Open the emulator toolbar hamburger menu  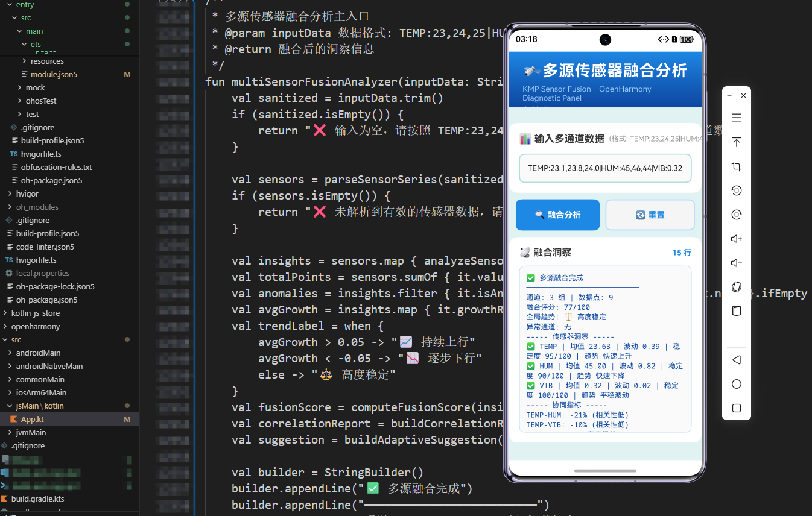click(736, 118)
